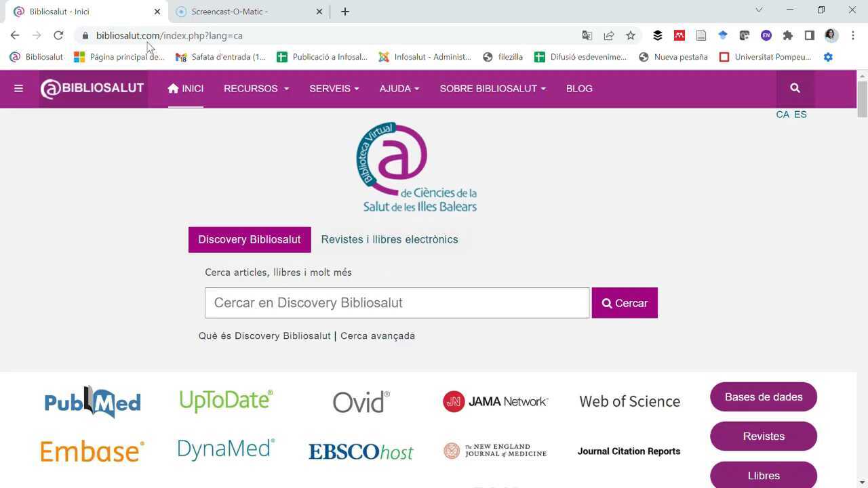The height and width of the screenshot is (488, 868).
Task: Open the tab search chevron
Action: (x=759, y=10)
